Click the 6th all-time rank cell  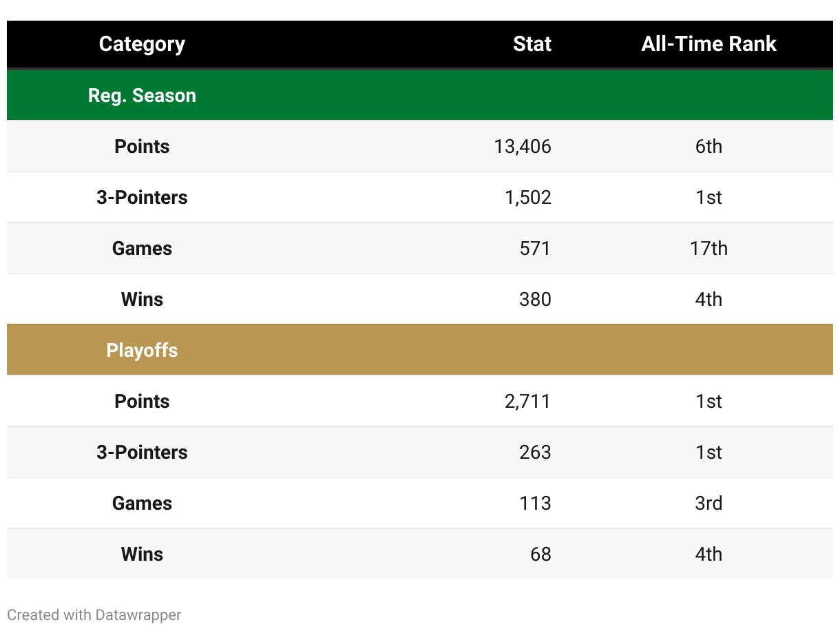[708, 146]
